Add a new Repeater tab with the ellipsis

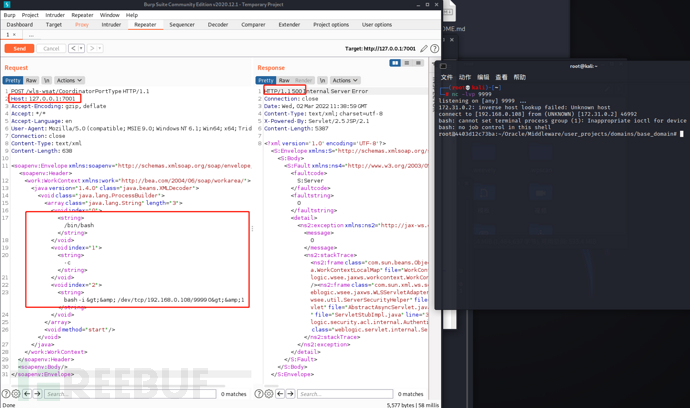pos(31,34)
